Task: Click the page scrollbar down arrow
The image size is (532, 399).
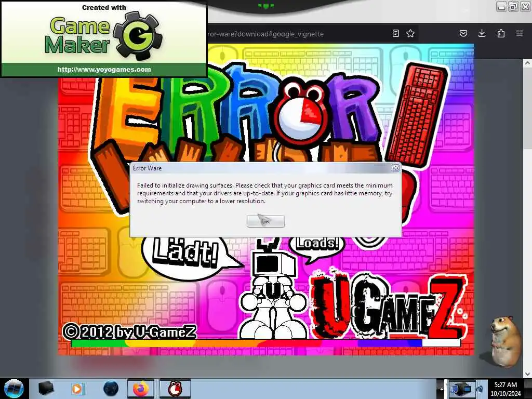Action: (527, 374)
